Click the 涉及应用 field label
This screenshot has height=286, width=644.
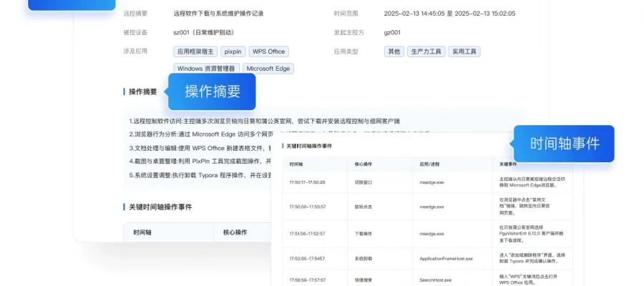(135, 51)
